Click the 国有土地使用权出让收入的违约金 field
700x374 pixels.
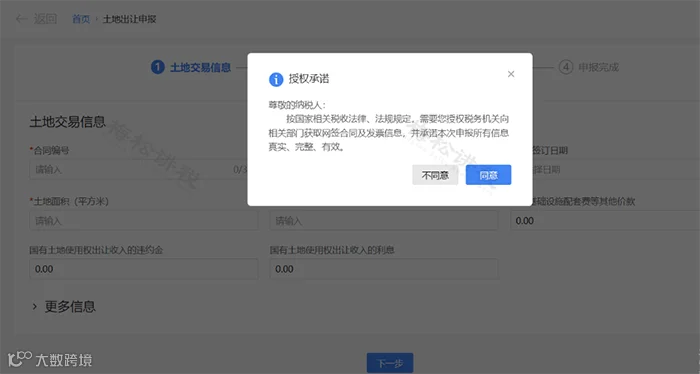pyautogui.click(x=144, y=269)
